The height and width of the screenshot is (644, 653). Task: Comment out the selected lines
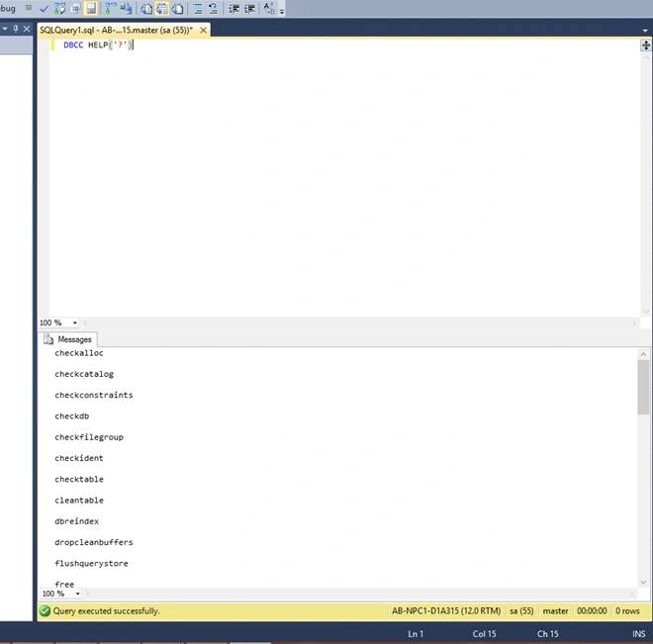[198, 8]
